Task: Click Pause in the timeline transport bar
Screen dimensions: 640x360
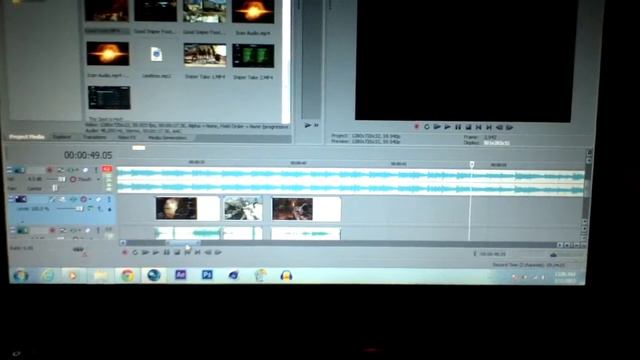Action: tap(167, 253)
